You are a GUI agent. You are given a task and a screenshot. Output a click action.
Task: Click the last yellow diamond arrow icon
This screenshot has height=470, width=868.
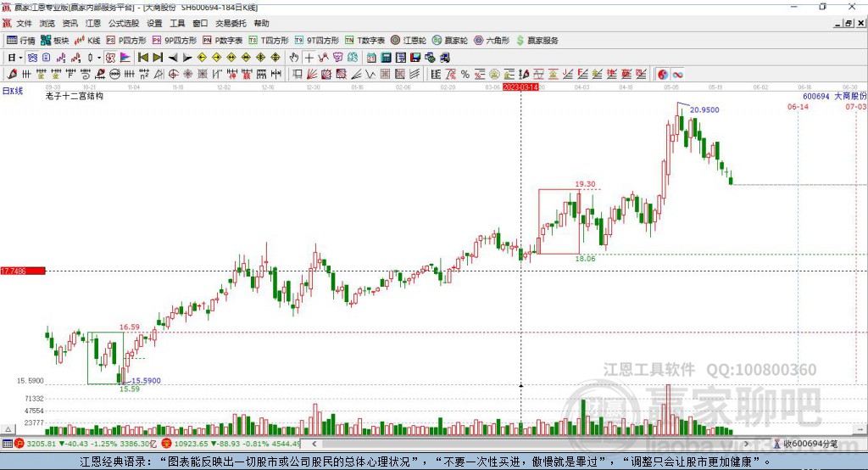click(275, 58)
